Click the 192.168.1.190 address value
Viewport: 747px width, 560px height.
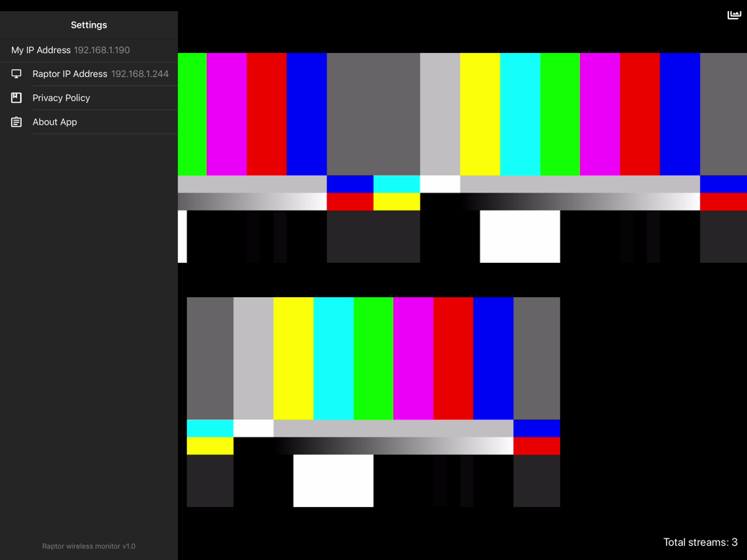[102, 50]
